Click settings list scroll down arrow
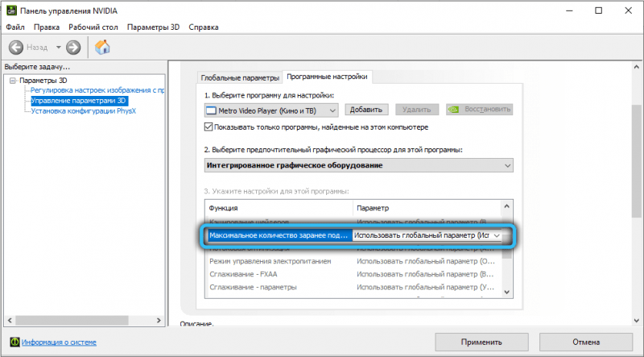This screenshot has width=644, height=357. pyautogui.click(x=507, y=293)
